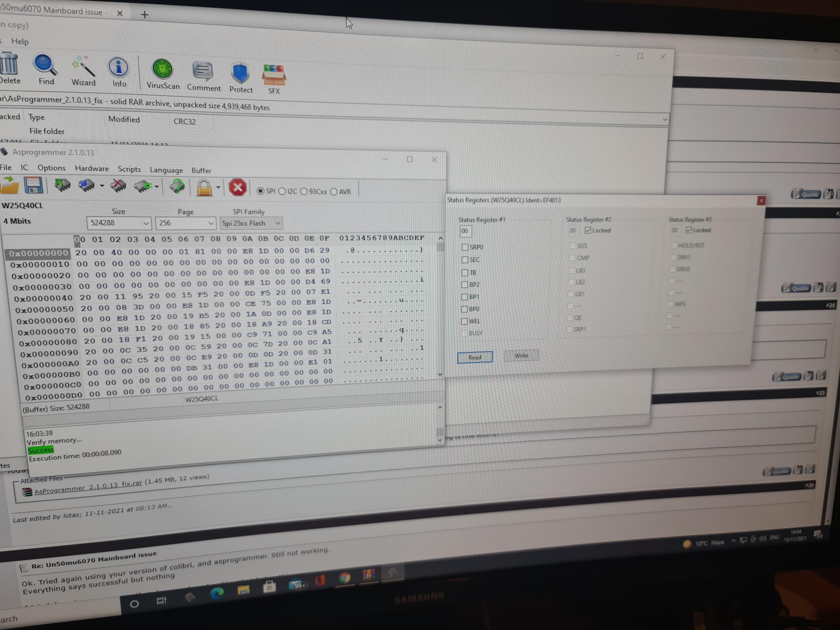
Task: Click the save floppy disk icon
Action: [x=33, y=186]
